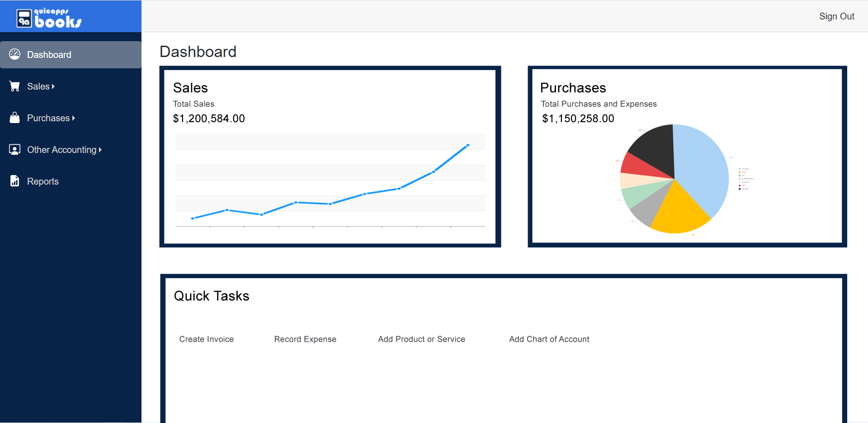Click the last data point on Sales chart
Viewport: 868px width, 423px height.
click(468, 145)
